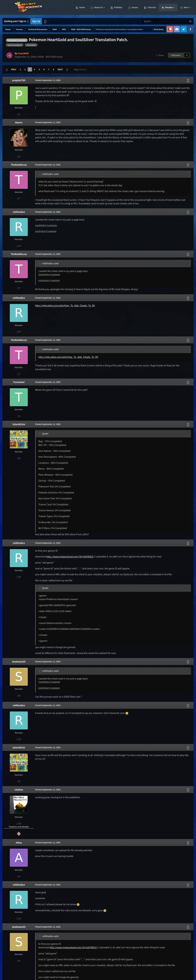Open the Patreon social icon
This screenshot has height=980, width=196.
pos(170,29)
